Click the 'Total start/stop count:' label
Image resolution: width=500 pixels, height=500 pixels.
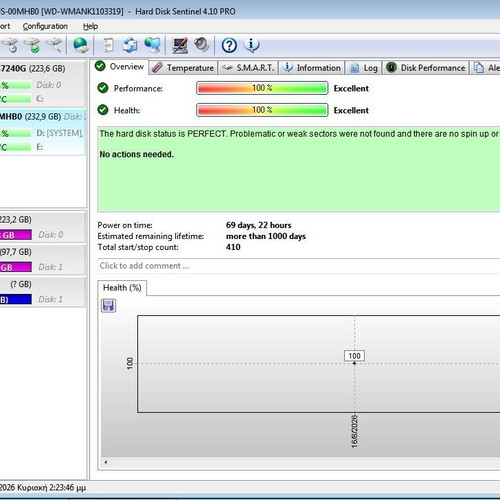click(x=138, y=247)
